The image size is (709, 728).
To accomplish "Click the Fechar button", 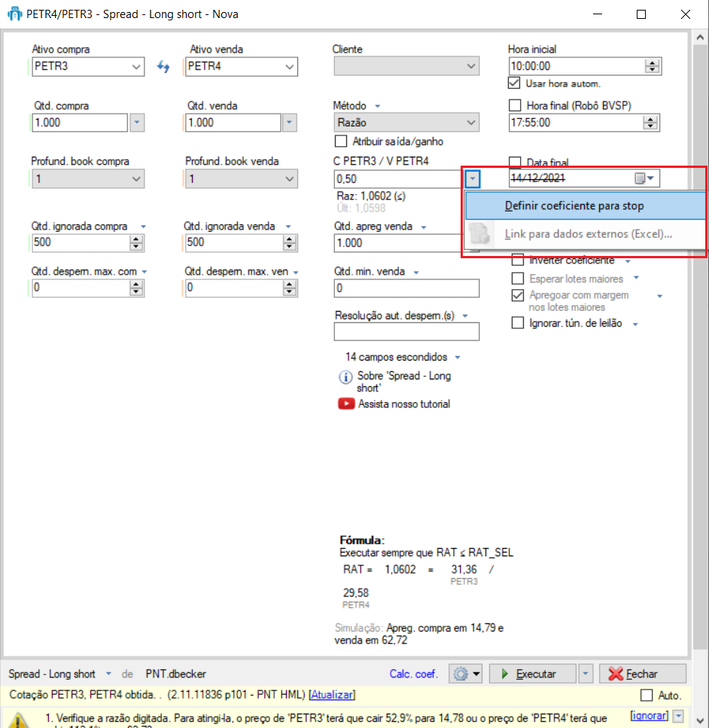I will [x=643, y=673].
